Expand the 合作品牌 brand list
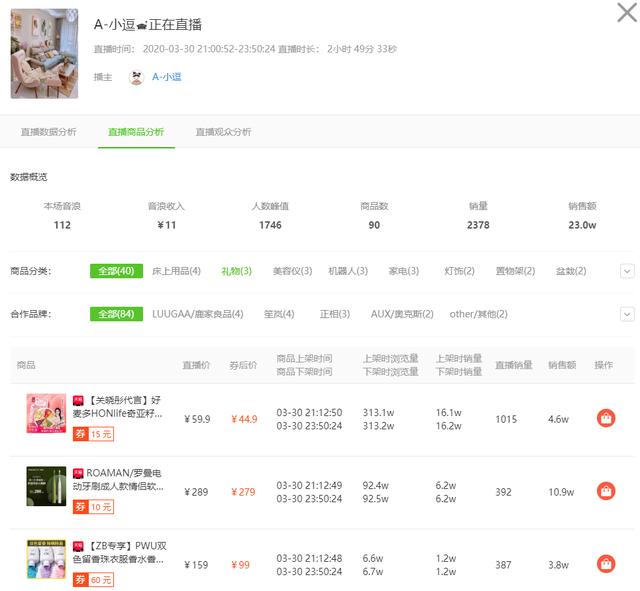This screenshot has width=640, height=591. 627,314
